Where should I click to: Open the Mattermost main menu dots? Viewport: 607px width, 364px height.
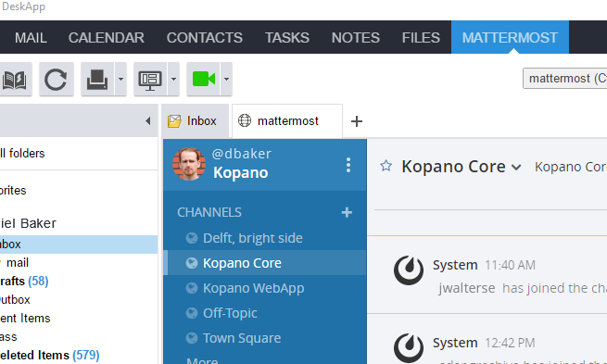[348, 165]
